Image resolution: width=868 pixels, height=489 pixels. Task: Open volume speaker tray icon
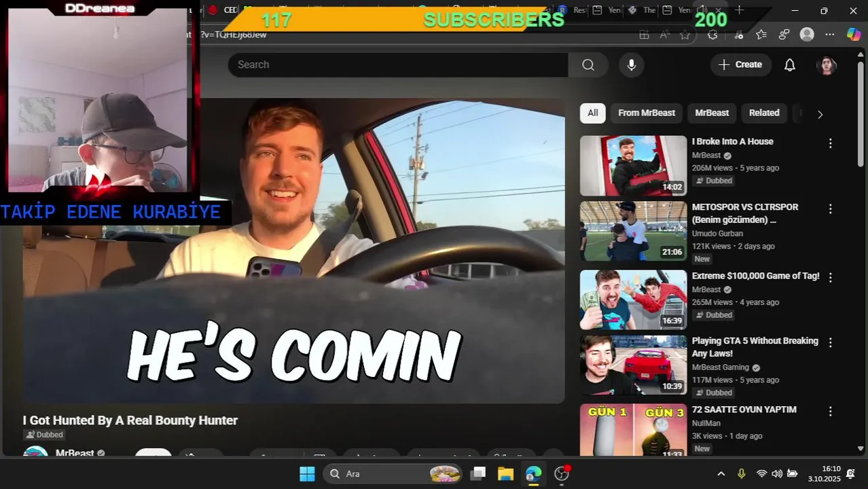(777, 473)
